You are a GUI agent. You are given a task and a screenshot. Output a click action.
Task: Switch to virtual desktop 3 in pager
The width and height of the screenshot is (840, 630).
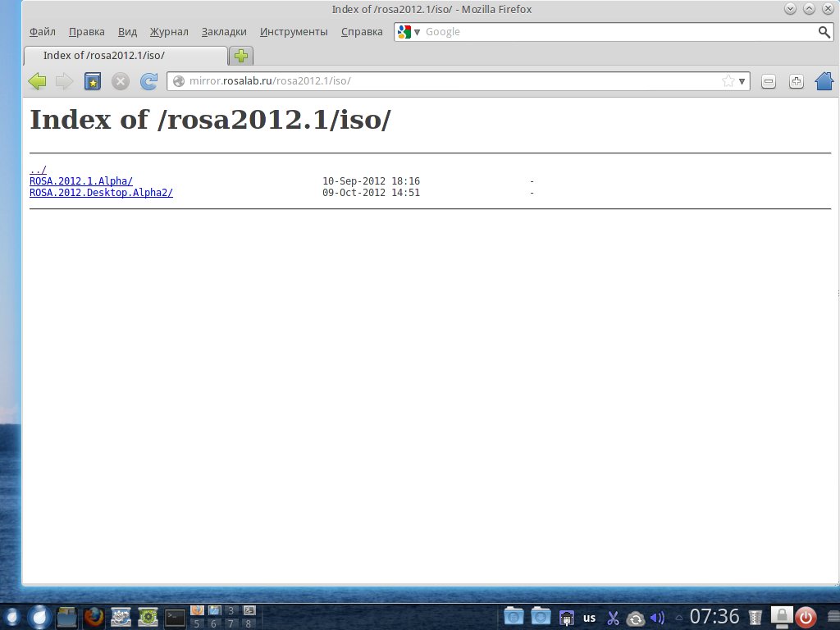(231, 610)
